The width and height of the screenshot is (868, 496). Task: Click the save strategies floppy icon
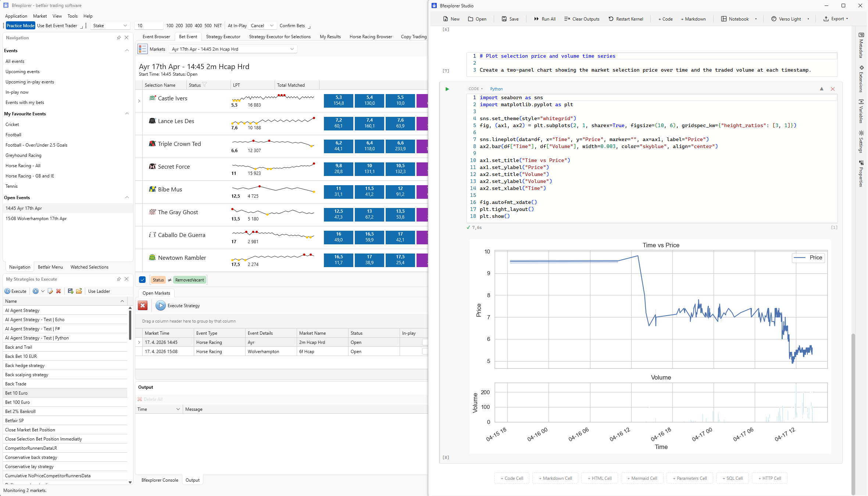click(x=71, y=291)
